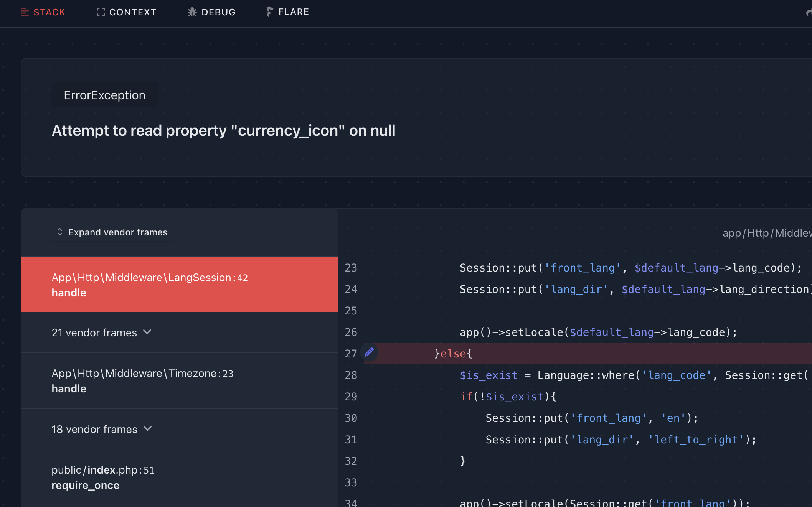Screen dimensions: 812x507
Task: Click the if(!$is_exist){ line
Action: click(508, 397)
